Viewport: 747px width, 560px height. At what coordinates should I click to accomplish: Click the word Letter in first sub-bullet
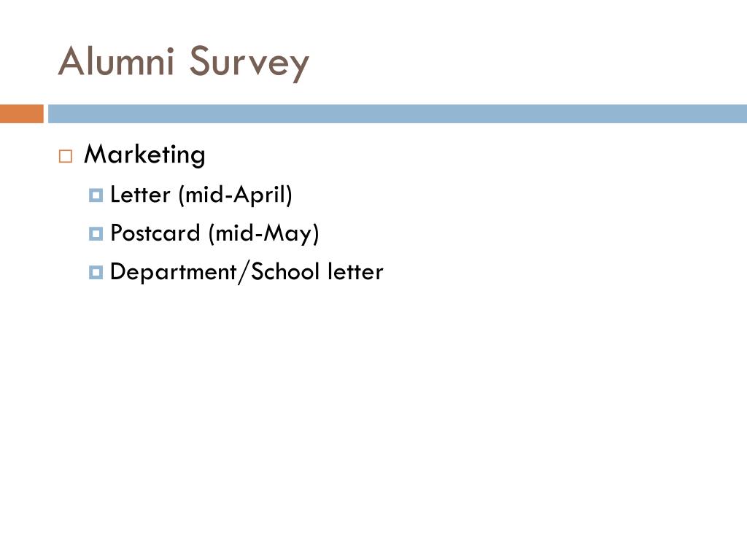click(140, 195)
